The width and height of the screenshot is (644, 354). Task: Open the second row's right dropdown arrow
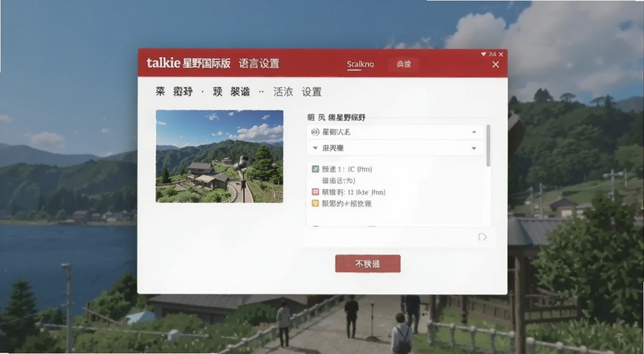tap(474, 148)
